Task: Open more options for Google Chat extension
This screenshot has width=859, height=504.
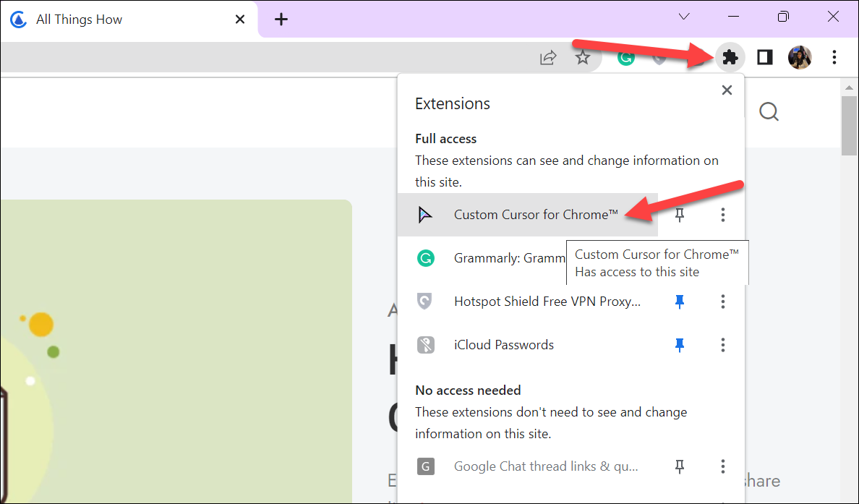Action: point(722,466)
